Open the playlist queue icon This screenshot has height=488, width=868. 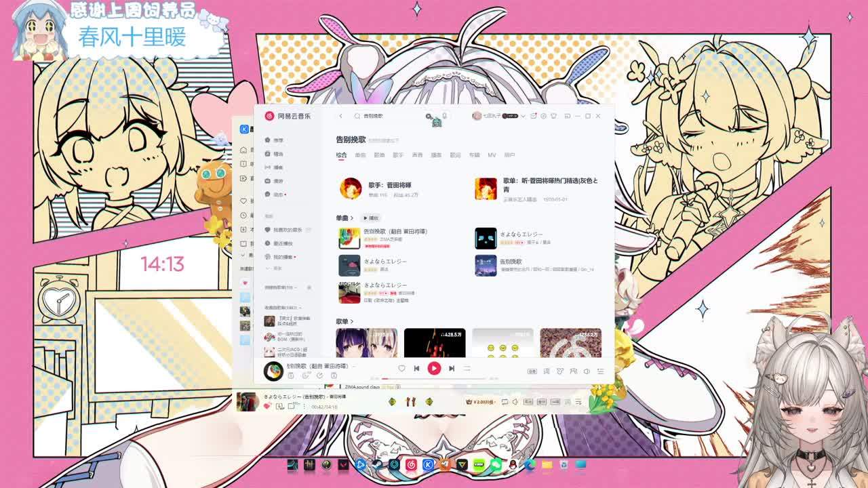(600, 371)
